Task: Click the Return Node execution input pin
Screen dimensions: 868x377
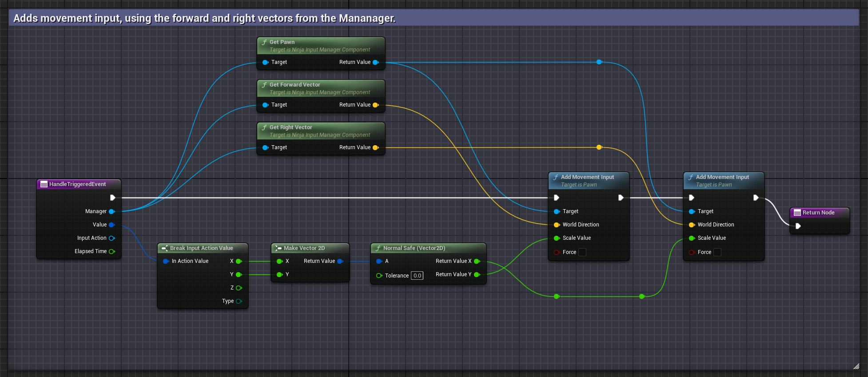Action: click(x=798, y=226)
